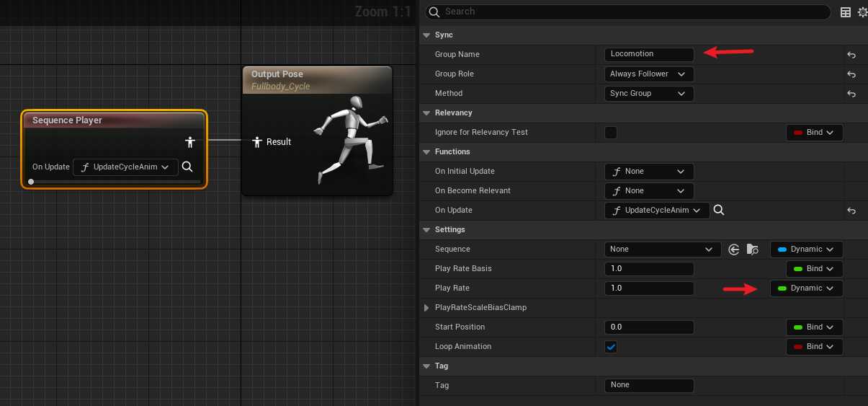This screenshot has width=868, height=406.
Task: Click the details Search field
Action: (627, 12)
